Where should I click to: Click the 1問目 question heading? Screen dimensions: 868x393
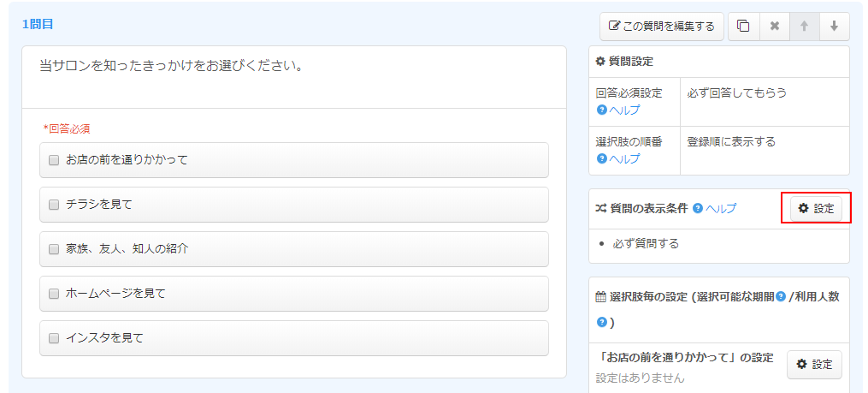pos(38,24)
